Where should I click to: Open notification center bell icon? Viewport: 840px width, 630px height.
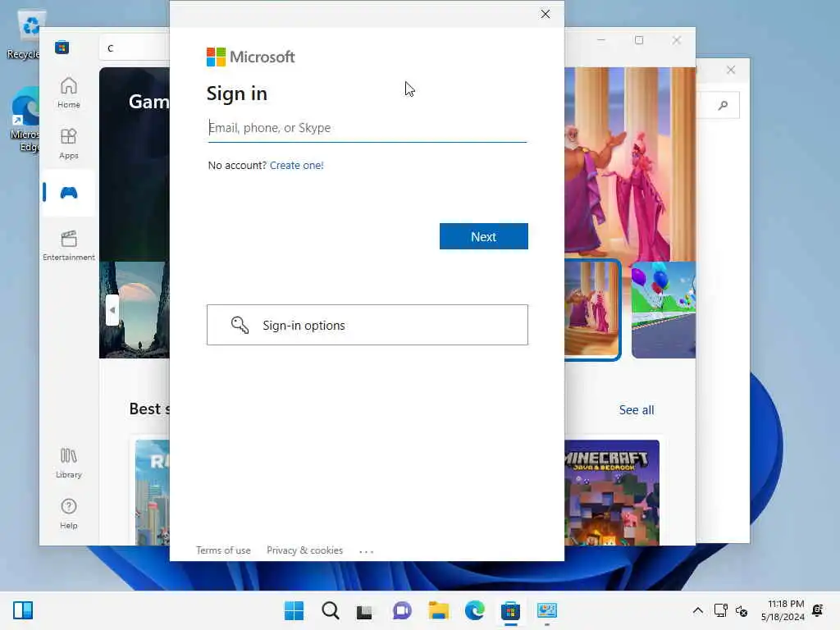[x=818, y=610]
